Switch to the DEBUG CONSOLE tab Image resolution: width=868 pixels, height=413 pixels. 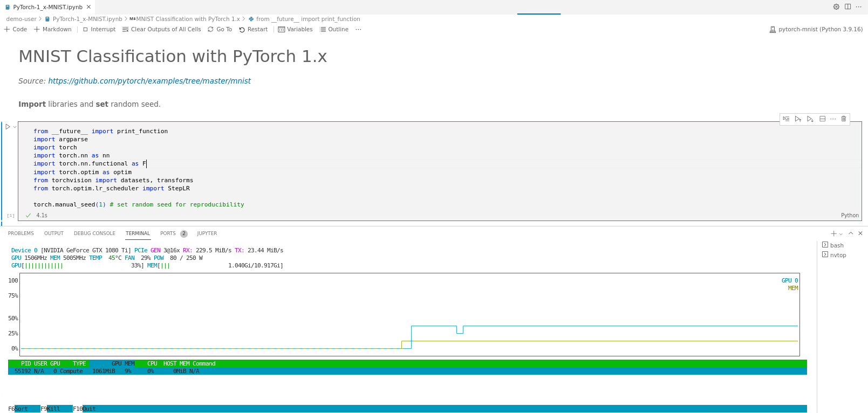point(94,233)
